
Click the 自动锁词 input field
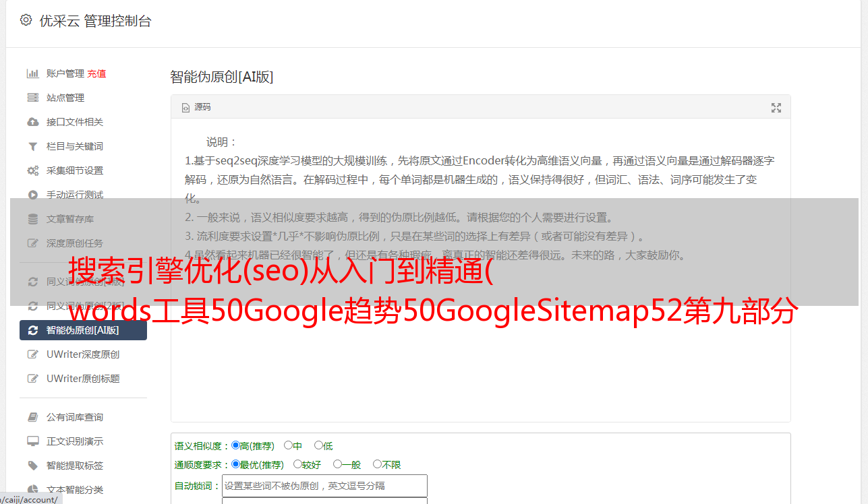click(324, 486)
